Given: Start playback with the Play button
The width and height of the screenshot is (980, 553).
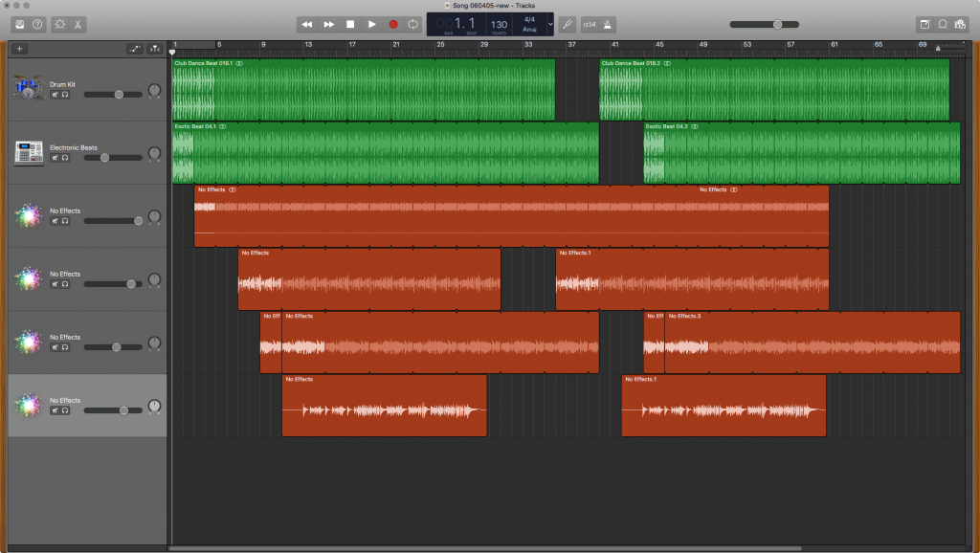Looking at the screenshot, I should click(x=372, y=24).
